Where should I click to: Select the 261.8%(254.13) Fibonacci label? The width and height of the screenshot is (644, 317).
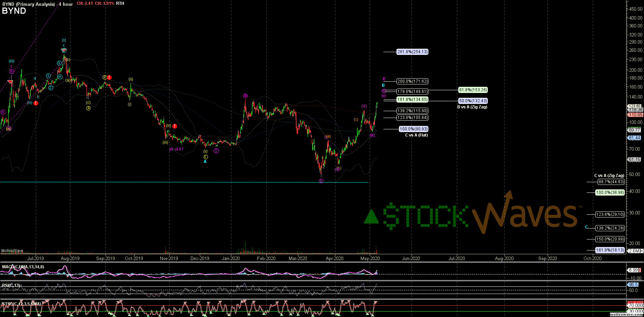(x=412, y=52)
